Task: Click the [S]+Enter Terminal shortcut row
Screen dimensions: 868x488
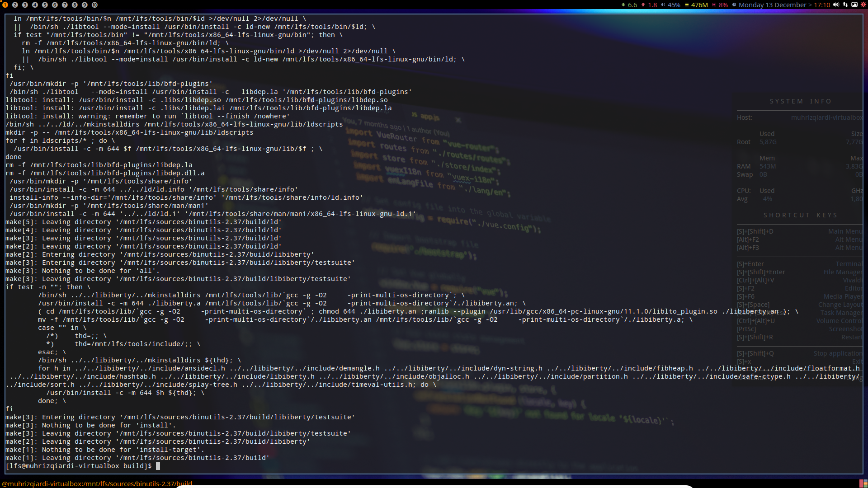Action: [x=800, y=264]
